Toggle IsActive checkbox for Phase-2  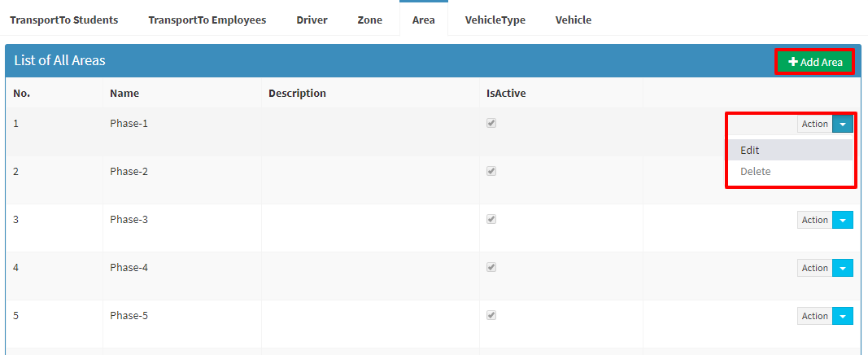point(491,172)
